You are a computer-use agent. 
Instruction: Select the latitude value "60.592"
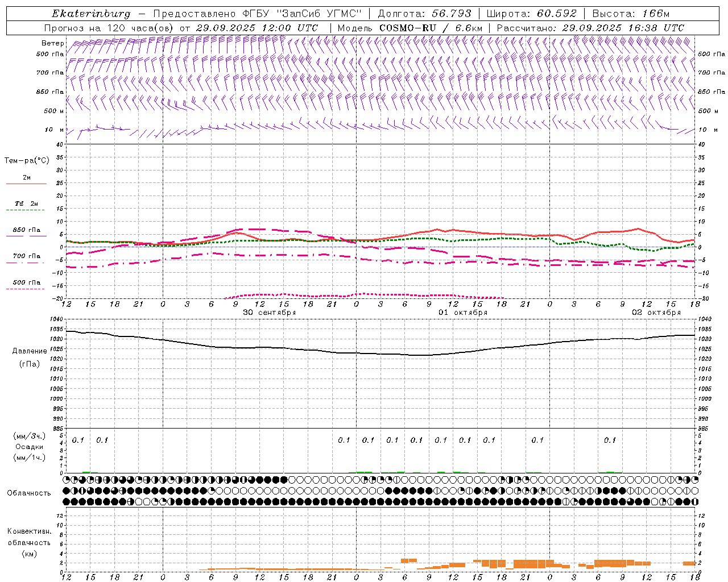tap(557, 14)
